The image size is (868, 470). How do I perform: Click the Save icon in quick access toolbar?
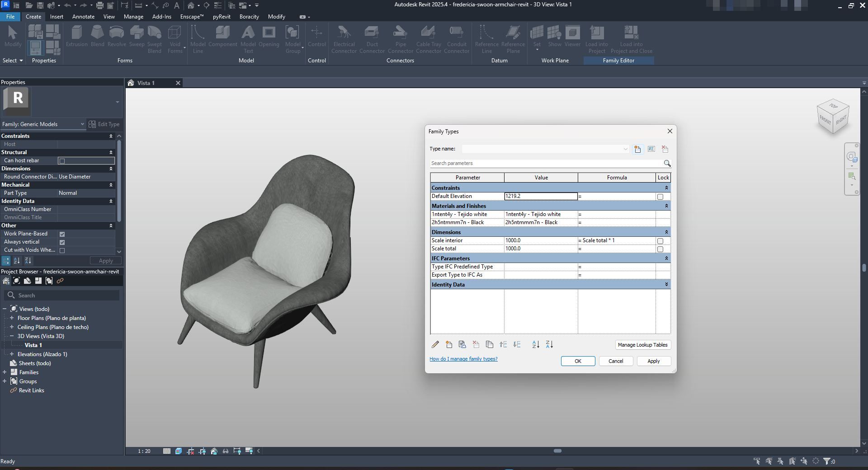[x=40, y=5]
